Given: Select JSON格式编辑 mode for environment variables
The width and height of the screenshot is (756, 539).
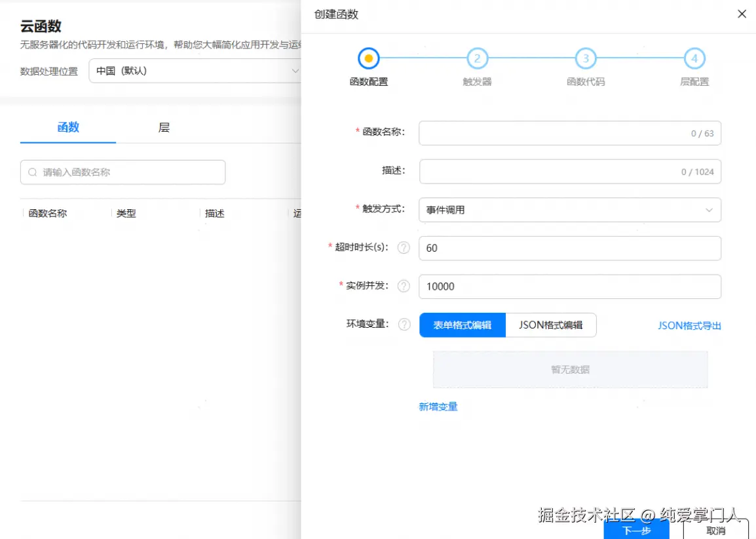Looking at the screenshot, I should (x=550, y=325).
